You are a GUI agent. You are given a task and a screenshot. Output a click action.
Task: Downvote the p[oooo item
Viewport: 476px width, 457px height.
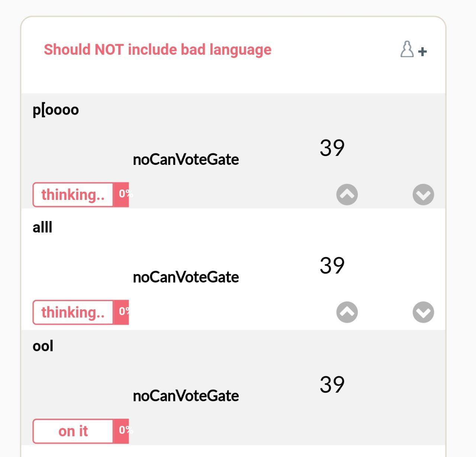[x=423, y=194]
